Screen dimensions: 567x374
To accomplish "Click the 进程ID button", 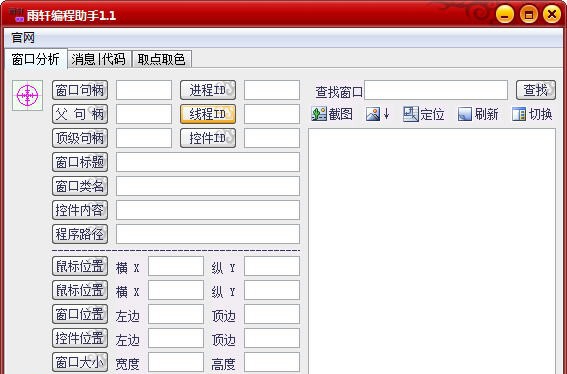I will point(208,90).
